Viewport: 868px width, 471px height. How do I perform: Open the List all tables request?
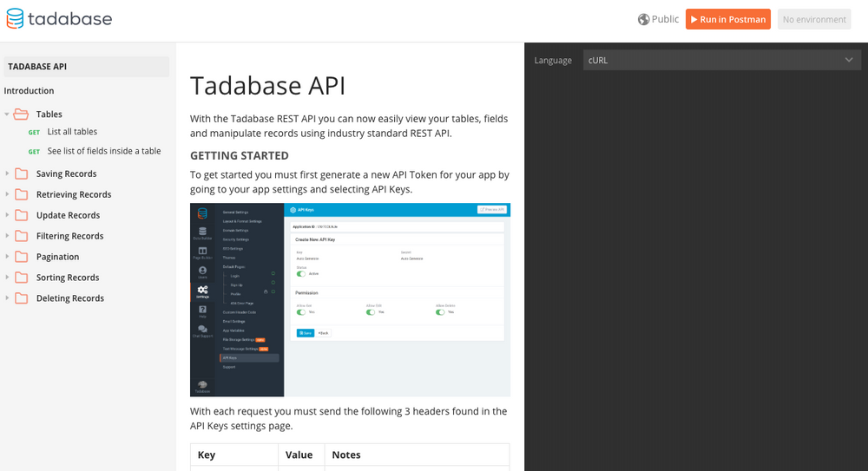coord(72,132)
